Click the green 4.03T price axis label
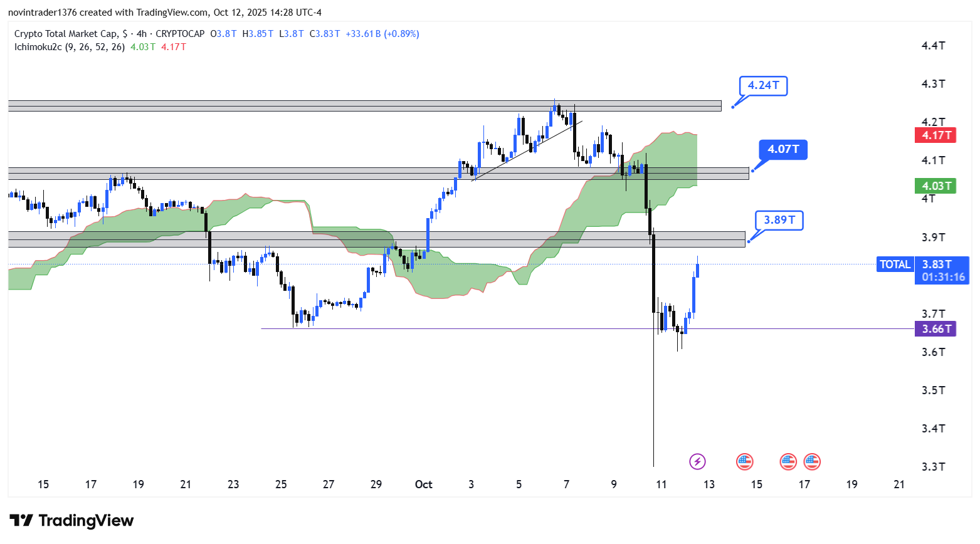980x544 pixels. tap(935, 186)
